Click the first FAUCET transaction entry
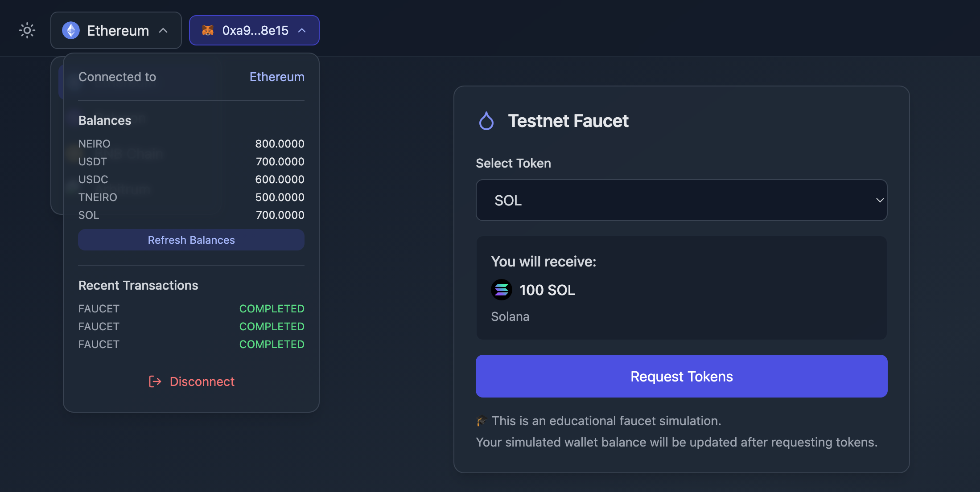The image size is (980, 492). pos(99,309)
